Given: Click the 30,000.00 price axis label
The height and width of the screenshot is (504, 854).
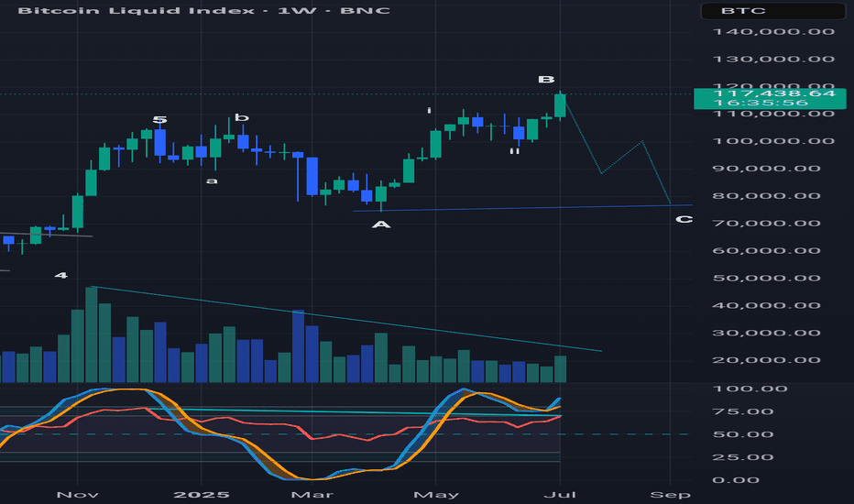Looking at the screenshot, I should [766, 333].
